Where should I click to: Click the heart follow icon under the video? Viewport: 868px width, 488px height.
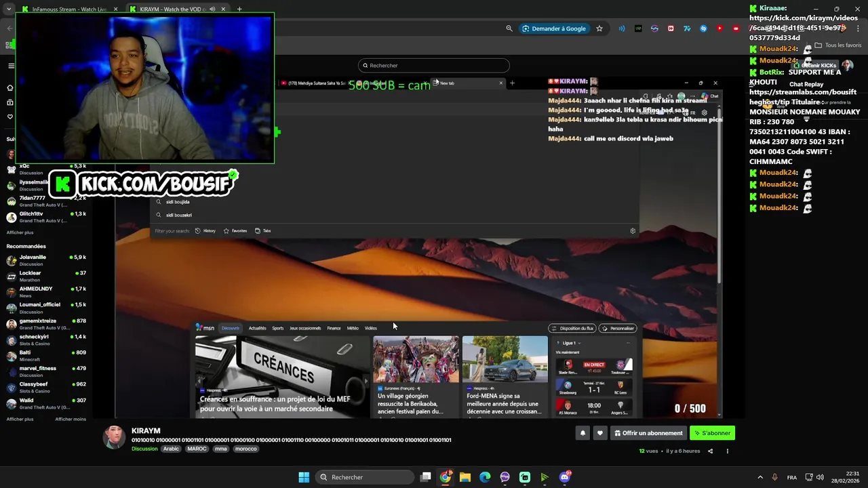(599, 433)
